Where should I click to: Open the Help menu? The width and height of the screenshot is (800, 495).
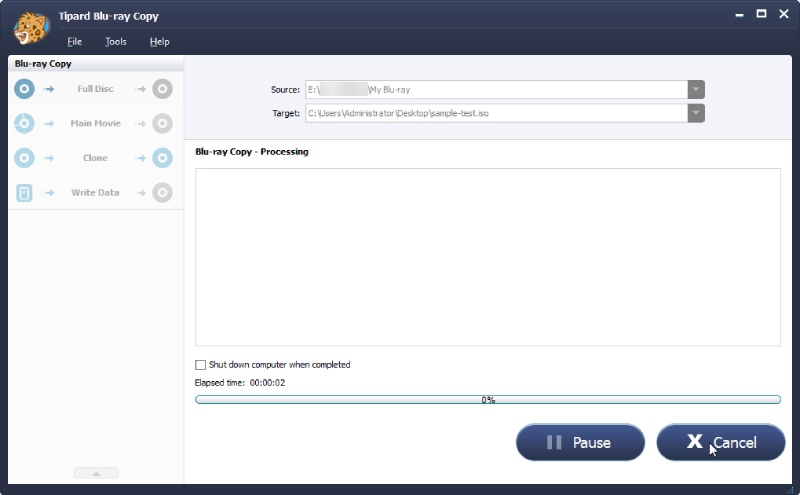pyautogui.click(x=159, y=42)
